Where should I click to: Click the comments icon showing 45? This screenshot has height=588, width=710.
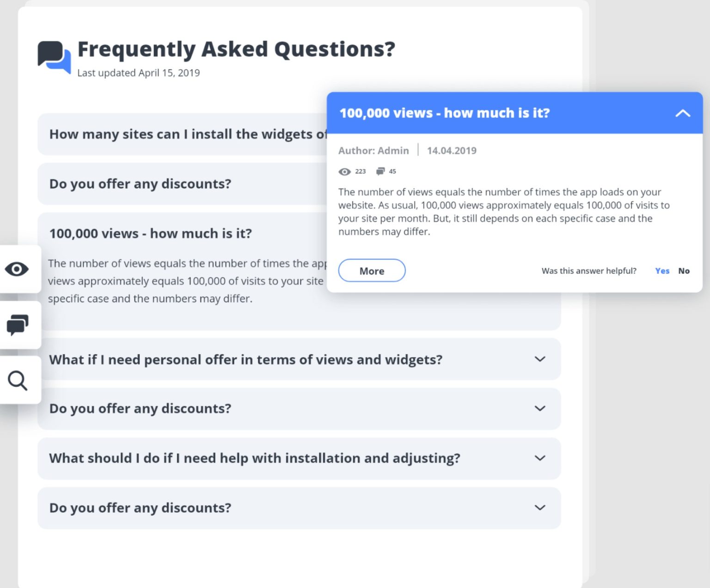[380, 171]
